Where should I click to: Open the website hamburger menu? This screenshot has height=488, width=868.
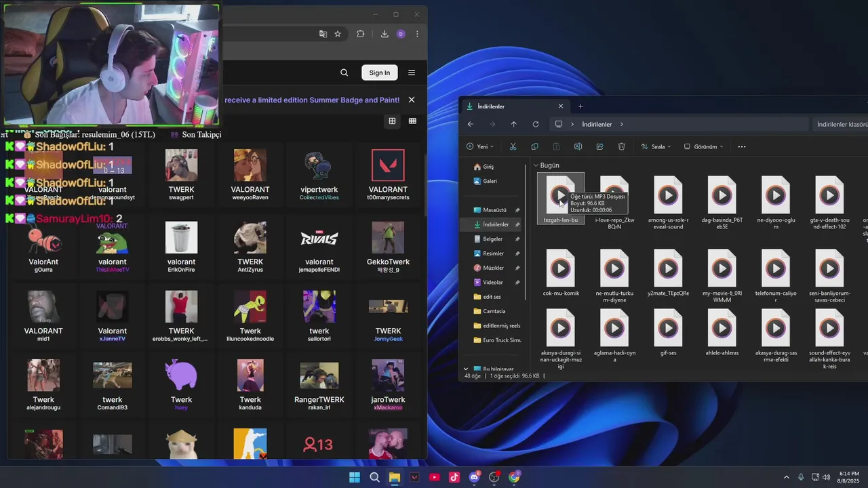click(412, 73)
